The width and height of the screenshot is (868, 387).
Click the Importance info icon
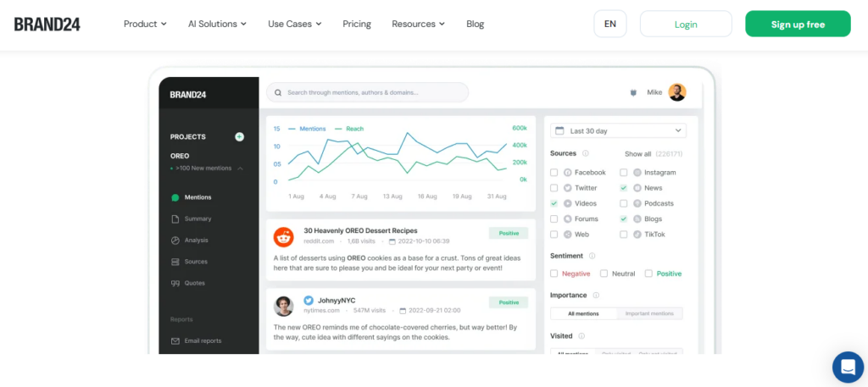tap(596, 296)
